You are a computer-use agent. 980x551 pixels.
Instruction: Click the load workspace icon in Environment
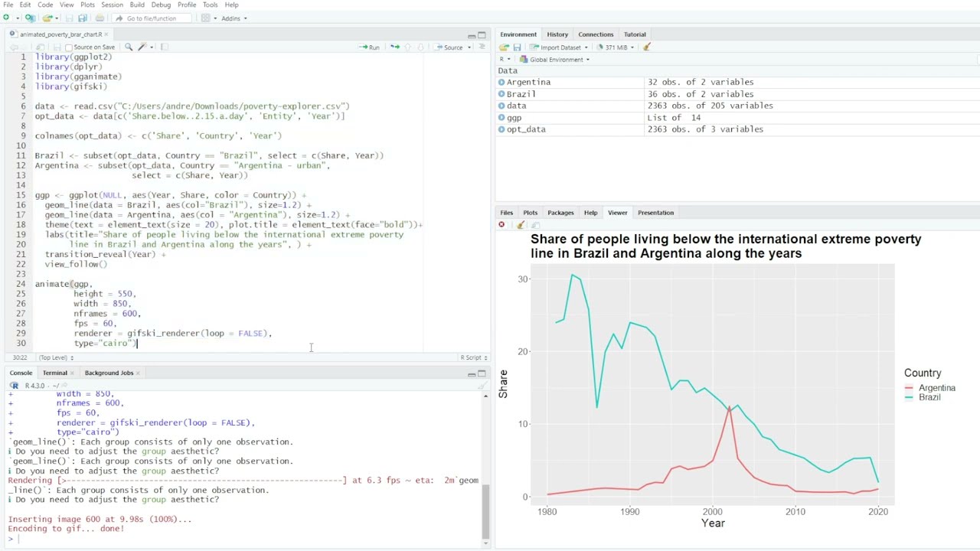504,47
